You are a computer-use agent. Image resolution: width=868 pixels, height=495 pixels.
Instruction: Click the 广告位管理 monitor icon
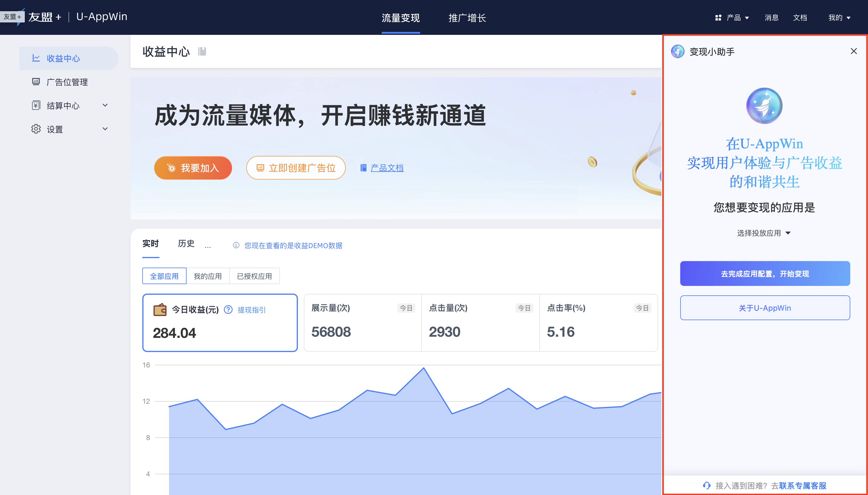point(36,82)
